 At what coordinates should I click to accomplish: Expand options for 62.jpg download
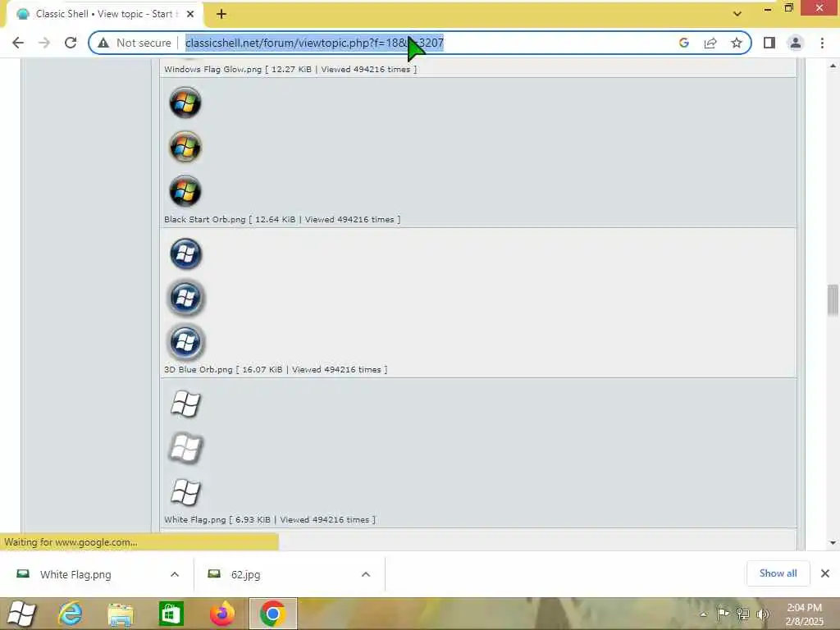366,574
